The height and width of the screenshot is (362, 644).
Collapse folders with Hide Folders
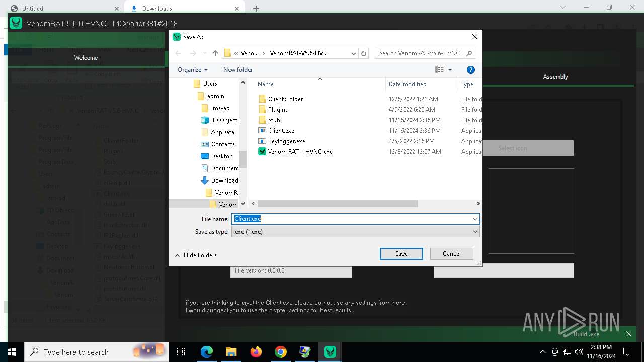(x=196, y=255)
